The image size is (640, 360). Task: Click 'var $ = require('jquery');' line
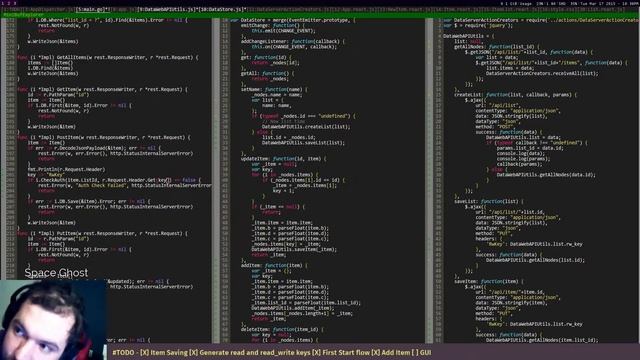click(x=478, y=25)
